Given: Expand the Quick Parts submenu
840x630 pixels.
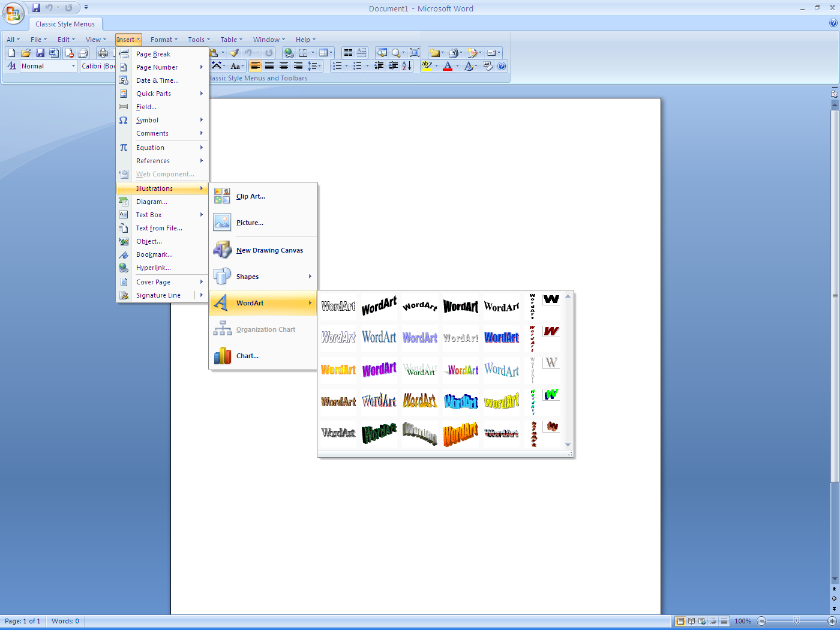Looking at the screenshot, I should pyautogui.click(x=162, y=94).
